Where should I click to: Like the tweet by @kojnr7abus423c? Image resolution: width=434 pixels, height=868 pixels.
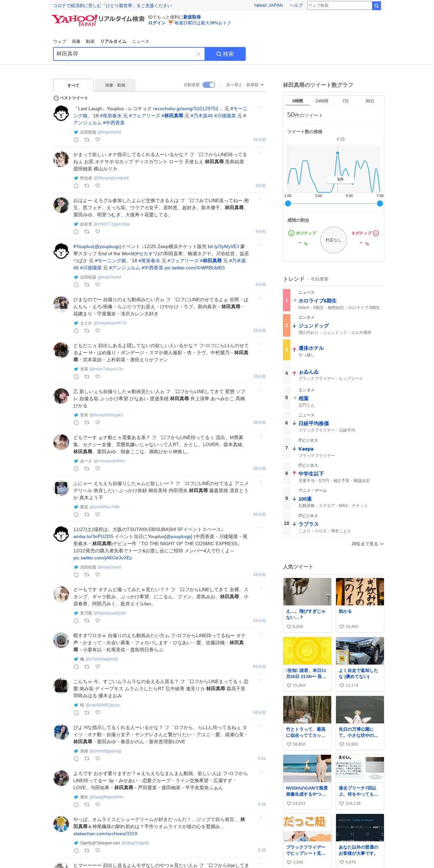tap(98, 377)
